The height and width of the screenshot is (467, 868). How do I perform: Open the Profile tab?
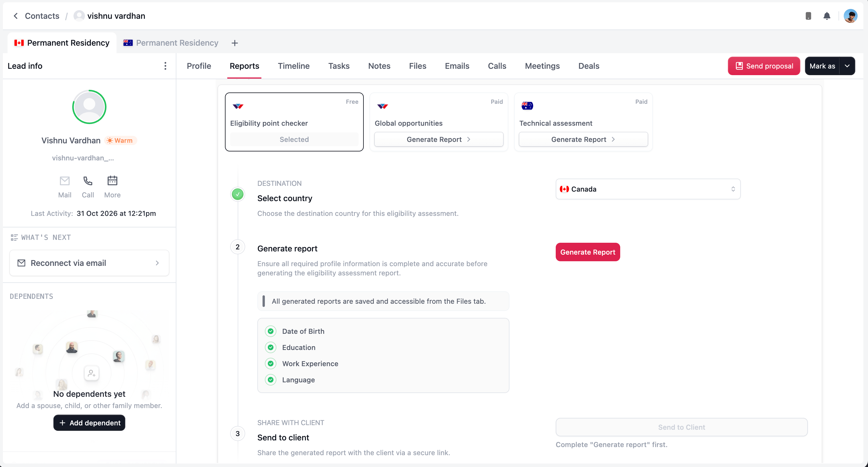pos(199,66)
